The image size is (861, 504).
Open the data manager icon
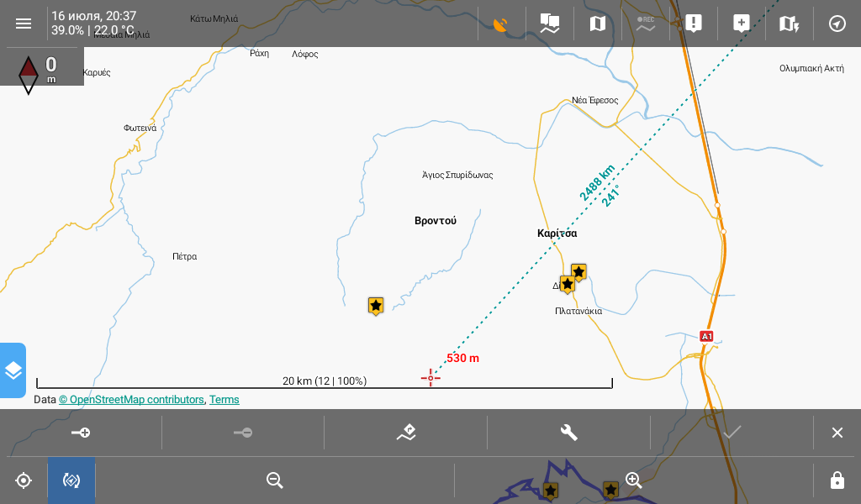(x=550, y=24)
